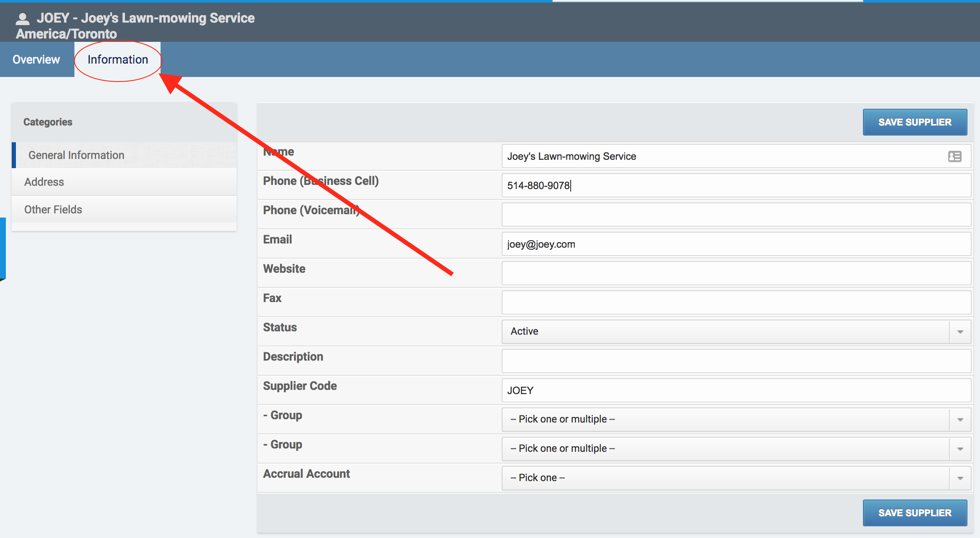Click the JOEY - Joey's Lawn-mowing Service title
The height and width of the screenshot is (538, 980).
(145, 18)
